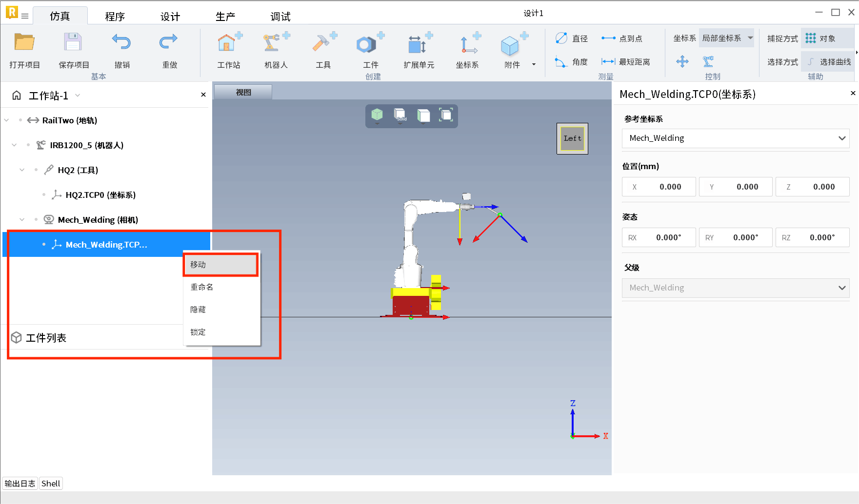Collapse the RailTwo tree node
This screenshot has width=859, height=504.
(7, 120)
